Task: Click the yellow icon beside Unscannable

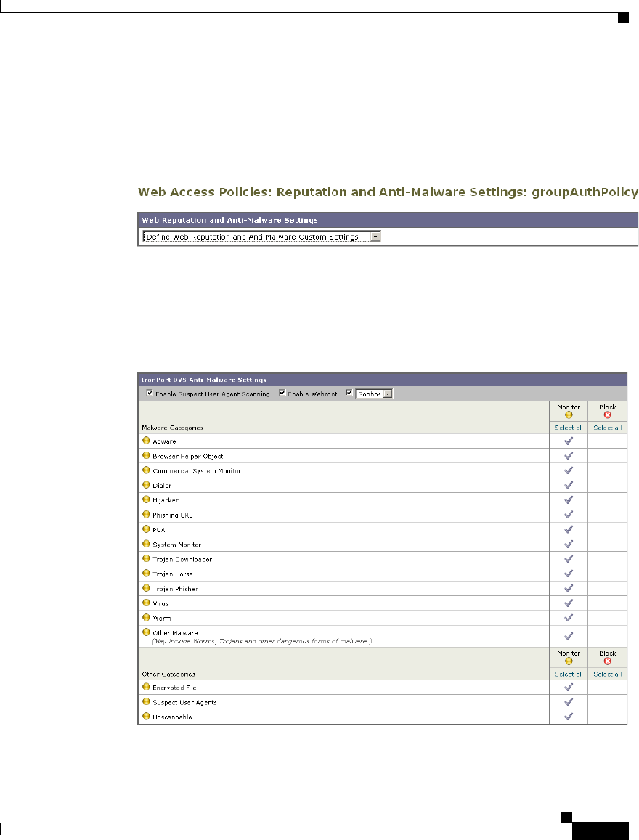Action: coord(146,717)
